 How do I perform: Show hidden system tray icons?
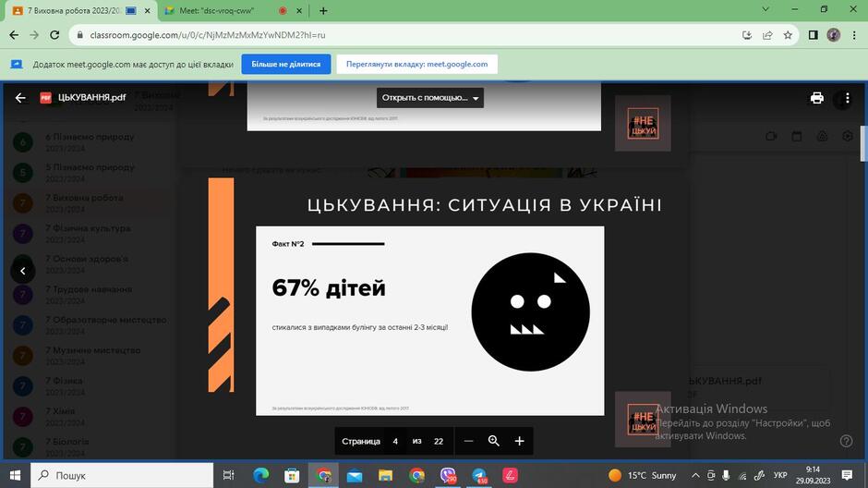click(x=695, y=475)
